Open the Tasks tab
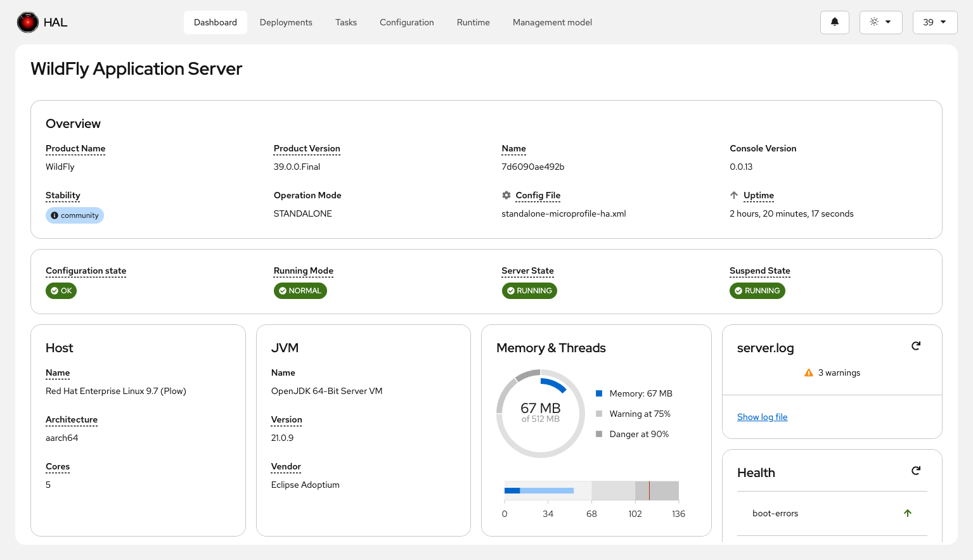973x560 pixels. pos(346,22)
